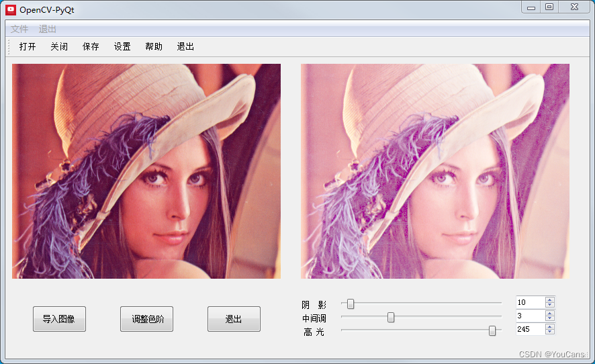
Task: Click the 导入图像 button
Action: click(59, 319)
